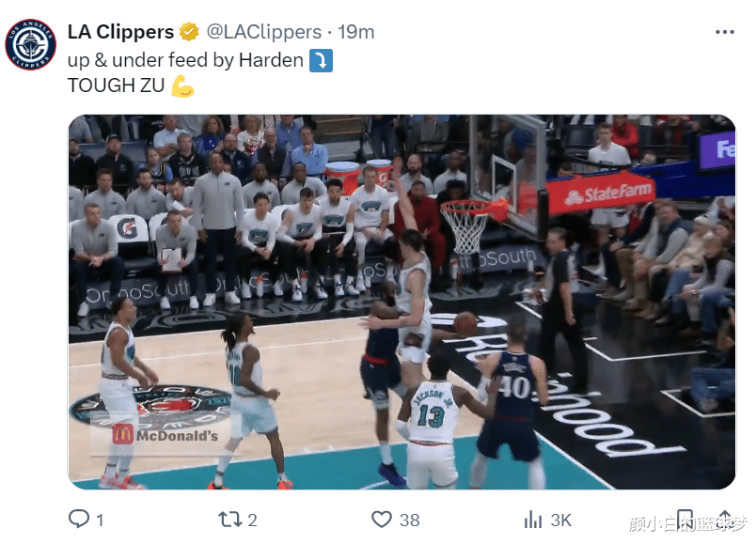Click the gold verified badge
756x544 pixels.
tap(189, 32)
